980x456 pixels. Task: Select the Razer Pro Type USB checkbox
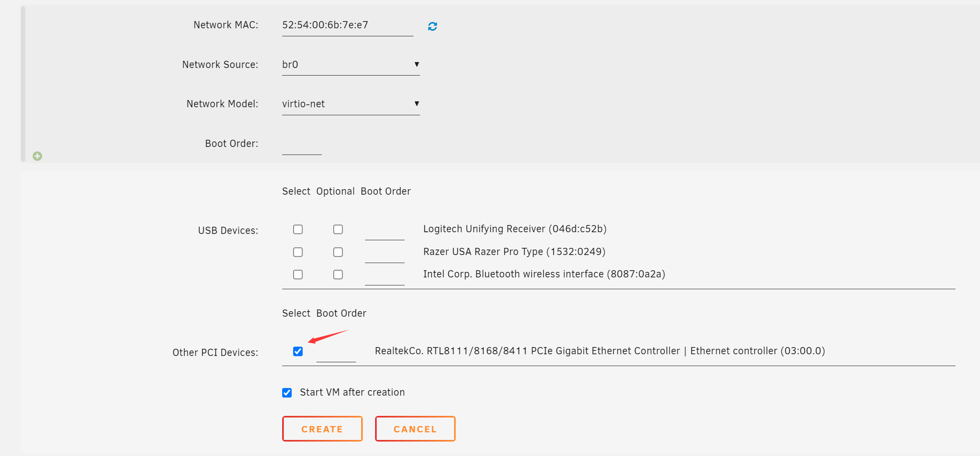pos(298,252)
